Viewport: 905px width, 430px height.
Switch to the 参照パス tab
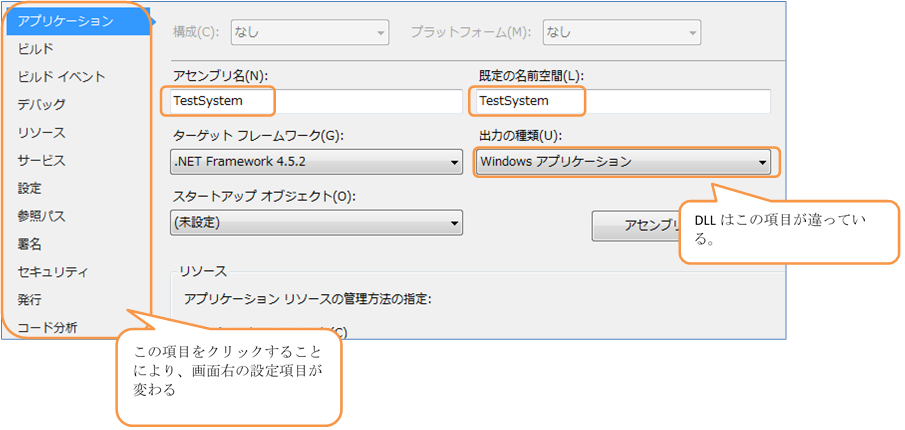(42, 216)
